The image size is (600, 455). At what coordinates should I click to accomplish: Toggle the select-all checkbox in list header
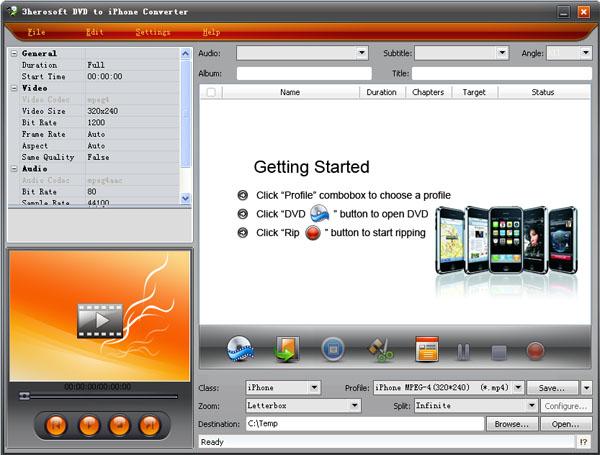(211, 92)
